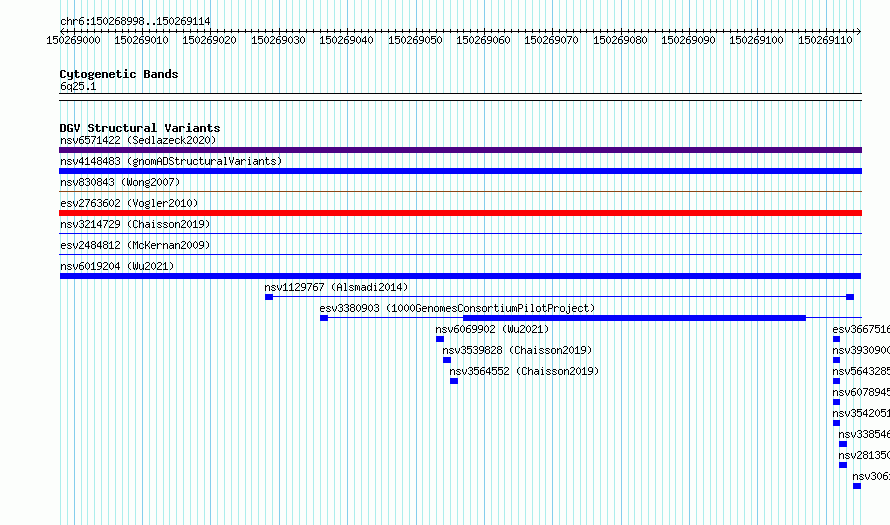This screenshot has height=525, width=890.
Task: Click blue block under nsv3564552 label
Action: coord(454,381)
